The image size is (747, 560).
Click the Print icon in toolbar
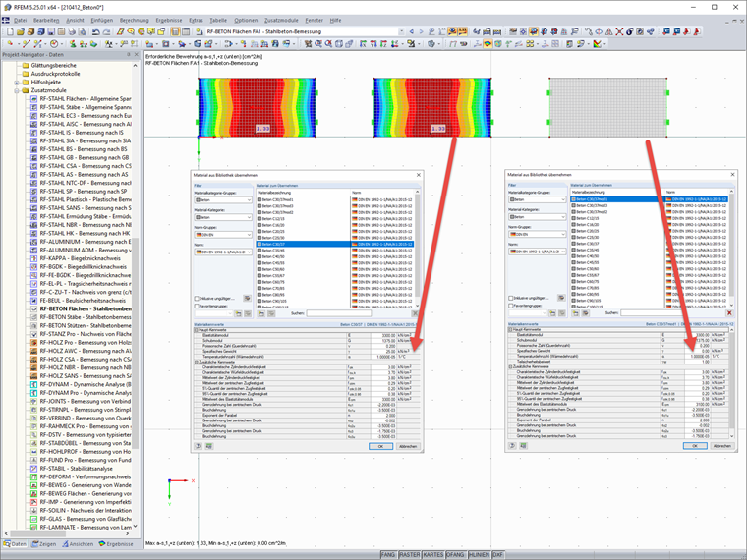click(72, 31)
